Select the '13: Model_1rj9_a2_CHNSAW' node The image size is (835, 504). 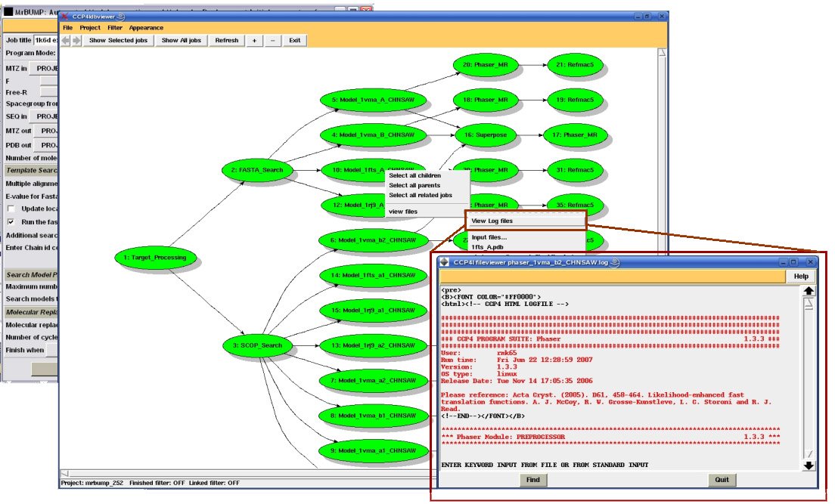[373, 345]
